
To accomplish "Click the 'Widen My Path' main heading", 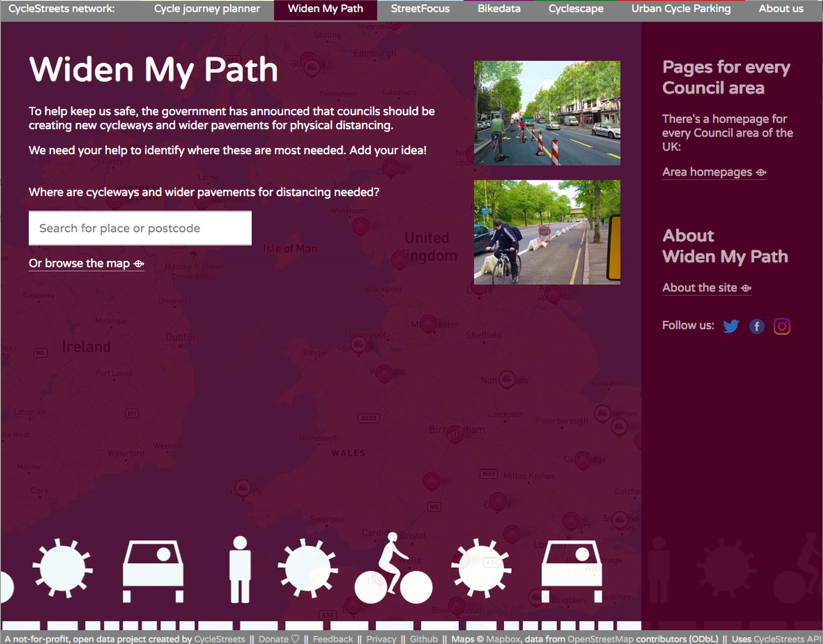I will (x=154, y=71).
